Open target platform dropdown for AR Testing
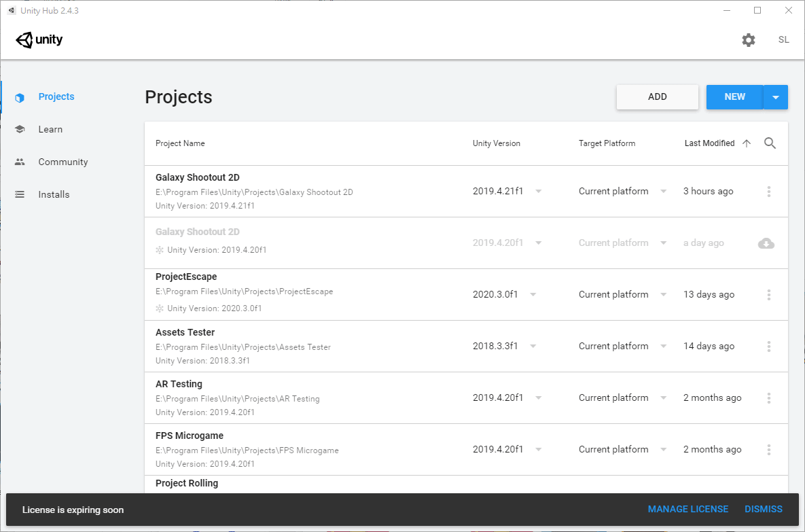This screenshot has width=805, height=532. tap(663, 398)
